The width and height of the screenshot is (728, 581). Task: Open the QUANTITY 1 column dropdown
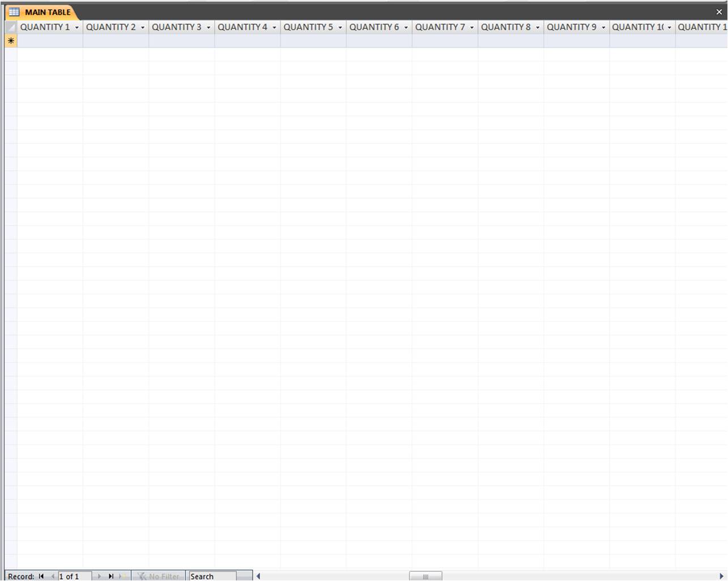coord(77,27)
